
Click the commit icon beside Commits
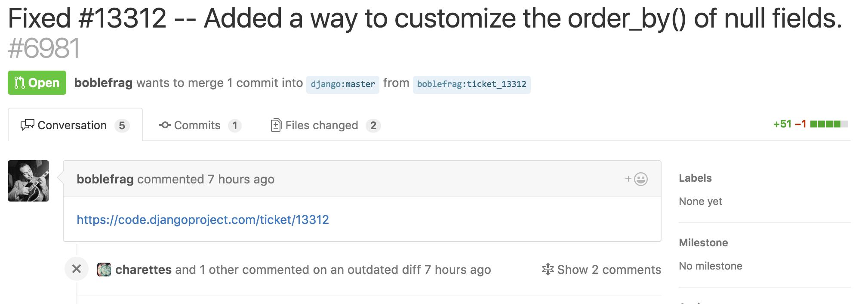[x=165, y=125]
